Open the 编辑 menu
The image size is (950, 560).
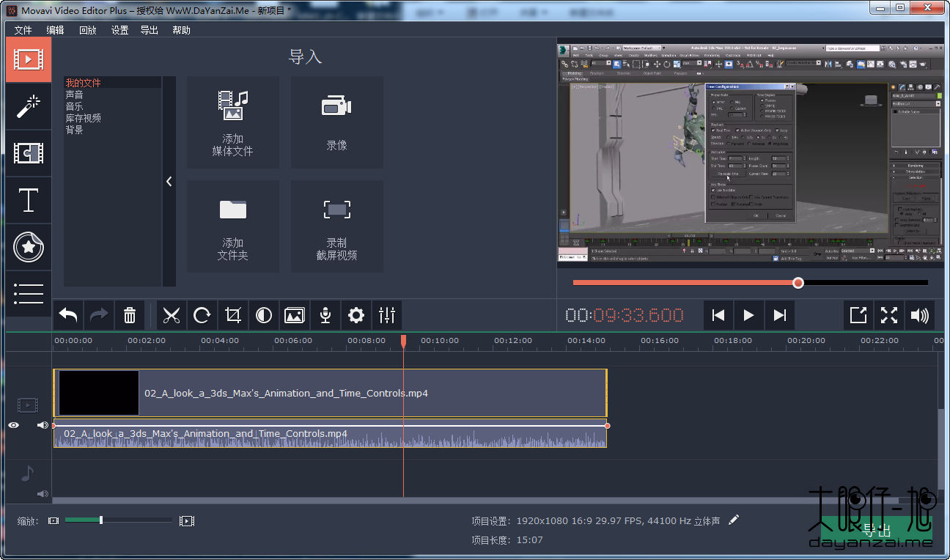pyautogui.click(x=55, y=30)
